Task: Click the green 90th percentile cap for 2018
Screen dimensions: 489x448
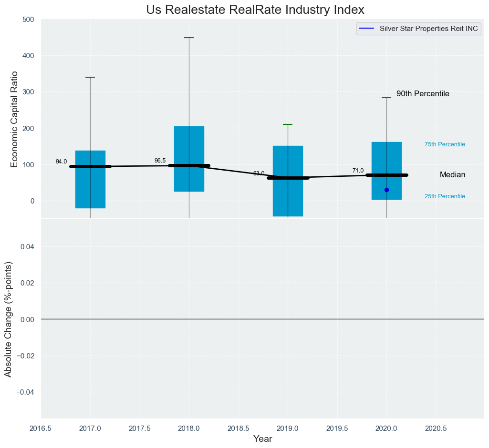Action: pyautogui.click(x=189, y=38)
